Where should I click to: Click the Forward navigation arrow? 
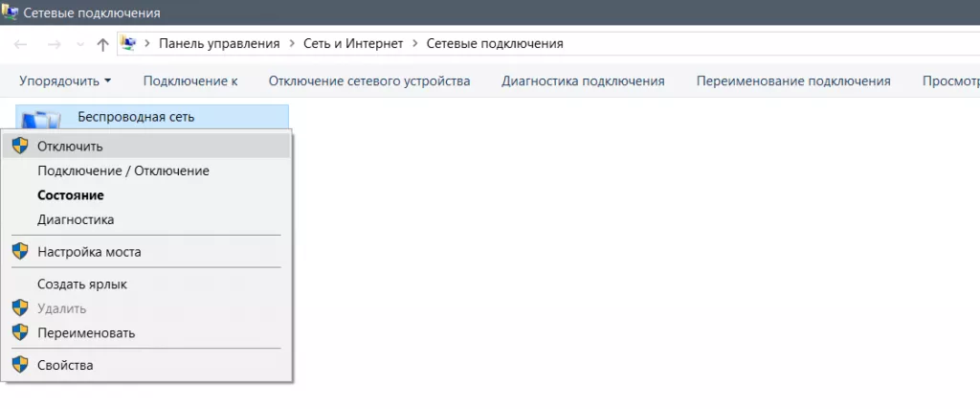(55, 44)
